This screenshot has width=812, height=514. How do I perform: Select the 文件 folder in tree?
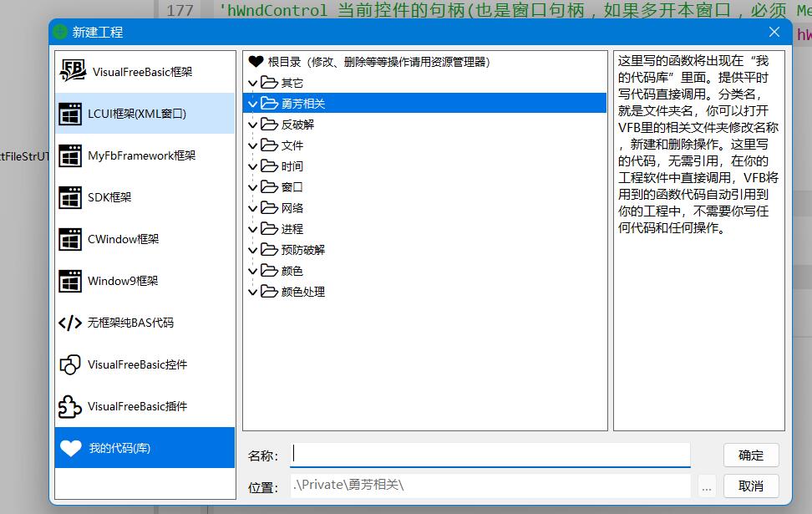click(292, 145)
